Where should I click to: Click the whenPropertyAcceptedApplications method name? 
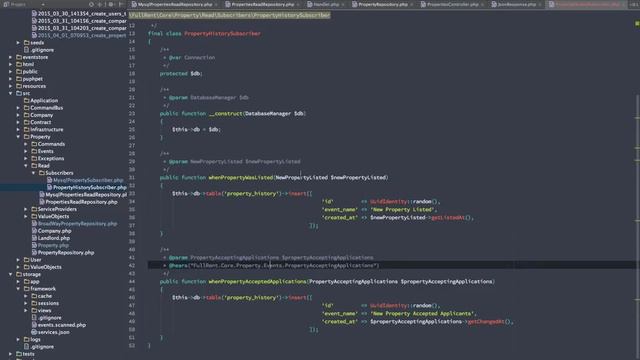tap(257, 282)
